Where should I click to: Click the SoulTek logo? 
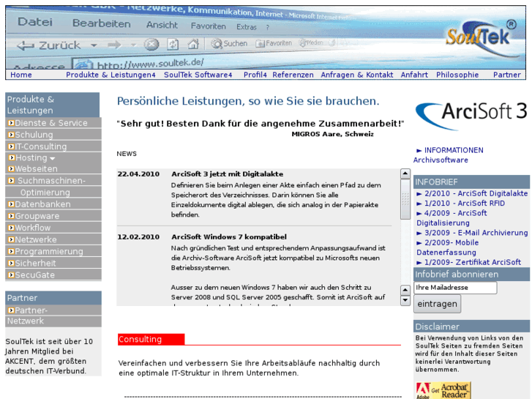[481, 37]
